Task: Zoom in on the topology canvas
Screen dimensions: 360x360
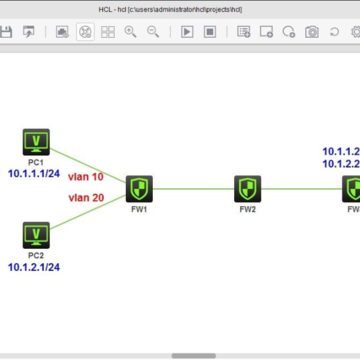Action: click(130, 32)
